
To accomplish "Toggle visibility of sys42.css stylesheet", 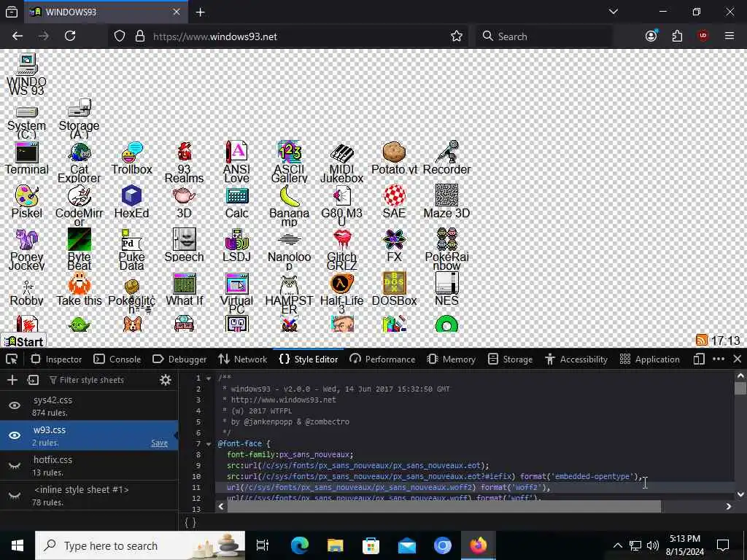I will (x=15, y=405).
